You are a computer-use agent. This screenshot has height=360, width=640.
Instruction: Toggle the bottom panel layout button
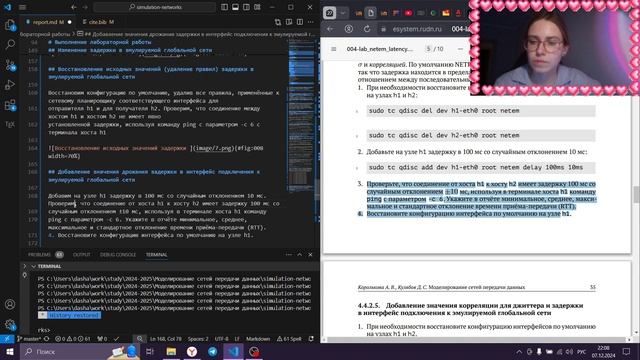(236, 7)
